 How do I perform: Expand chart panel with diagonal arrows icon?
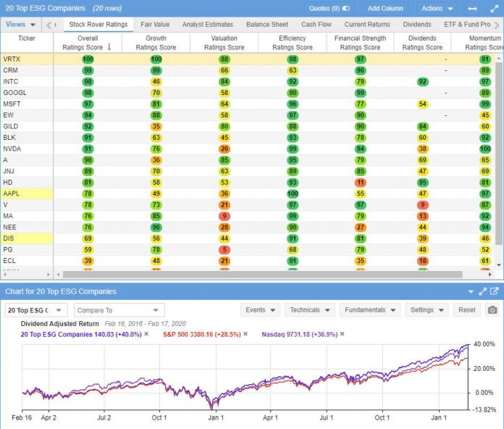pyautogui.click(x=482, y=292)
